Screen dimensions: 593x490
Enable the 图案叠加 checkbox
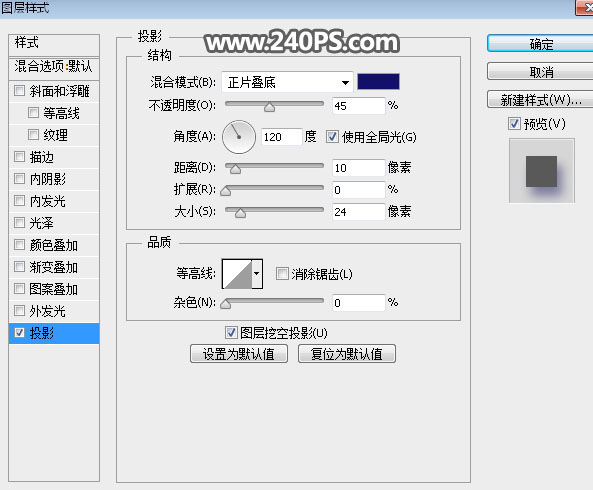(x=19, y=288)
